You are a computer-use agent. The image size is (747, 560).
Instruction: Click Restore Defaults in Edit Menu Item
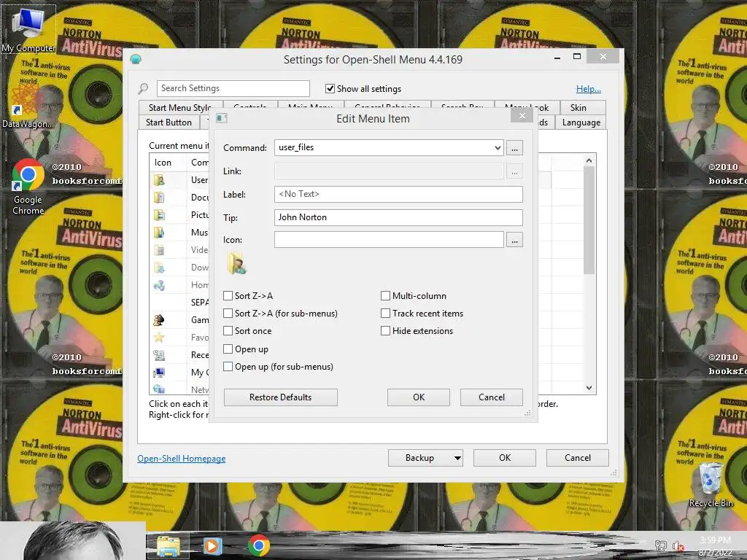[281, 397]
